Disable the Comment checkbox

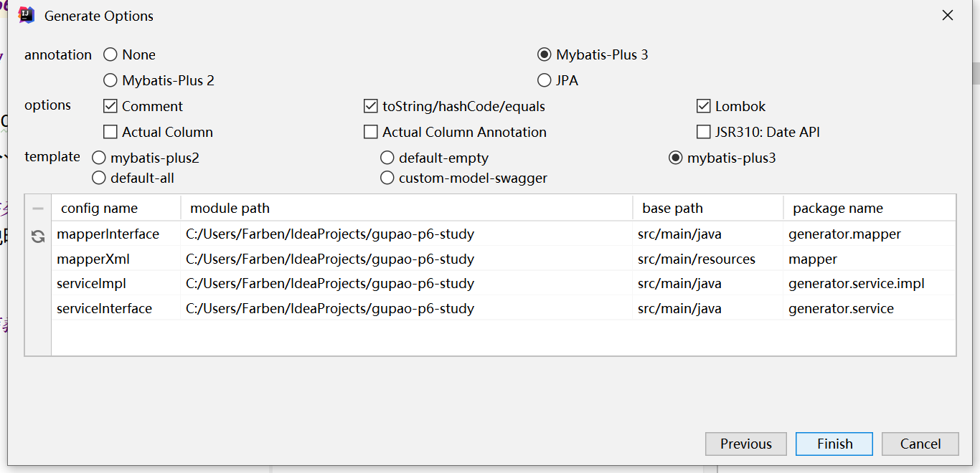click(110, 107)
